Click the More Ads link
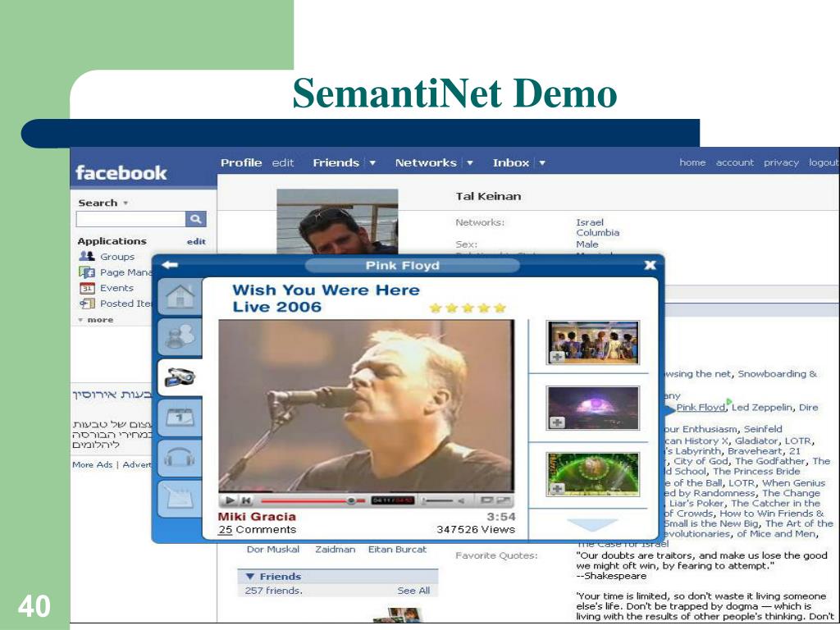This screenshot has width=840, height=630. tap(93, 464)
